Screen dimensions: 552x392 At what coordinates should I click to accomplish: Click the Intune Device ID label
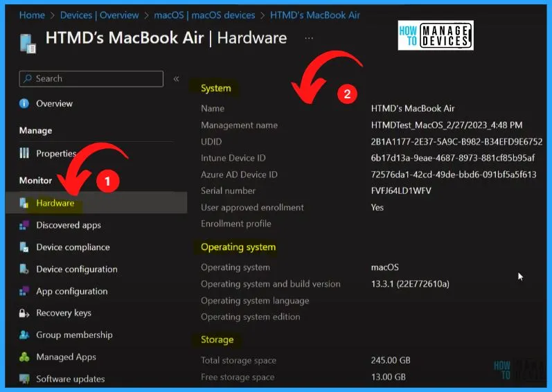(233, 158)
